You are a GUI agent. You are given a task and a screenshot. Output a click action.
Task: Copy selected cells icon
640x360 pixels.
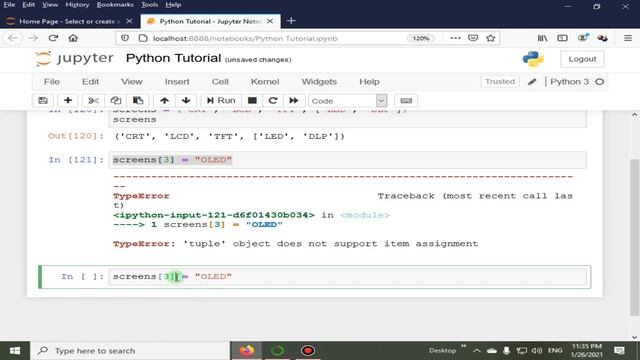pos(116,100)
